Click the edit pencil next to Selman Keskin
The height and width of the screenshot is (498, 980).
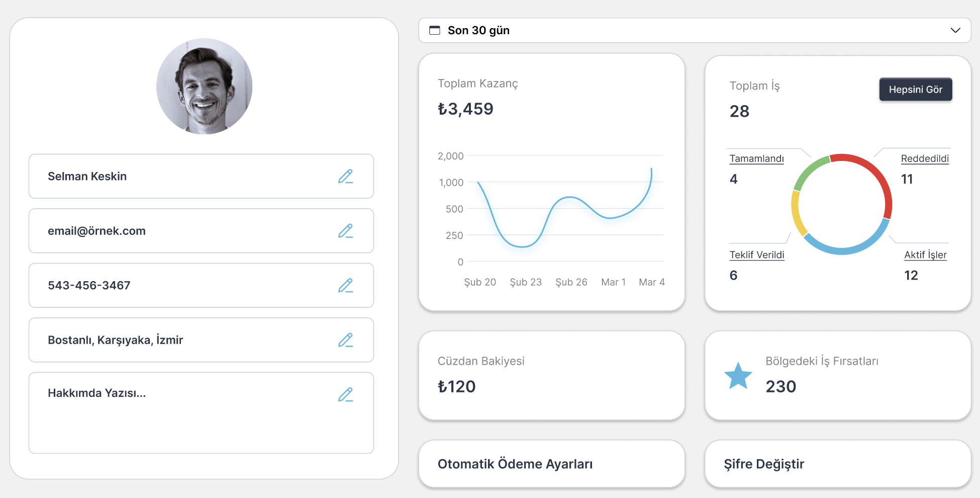click(x=346, y=177)
